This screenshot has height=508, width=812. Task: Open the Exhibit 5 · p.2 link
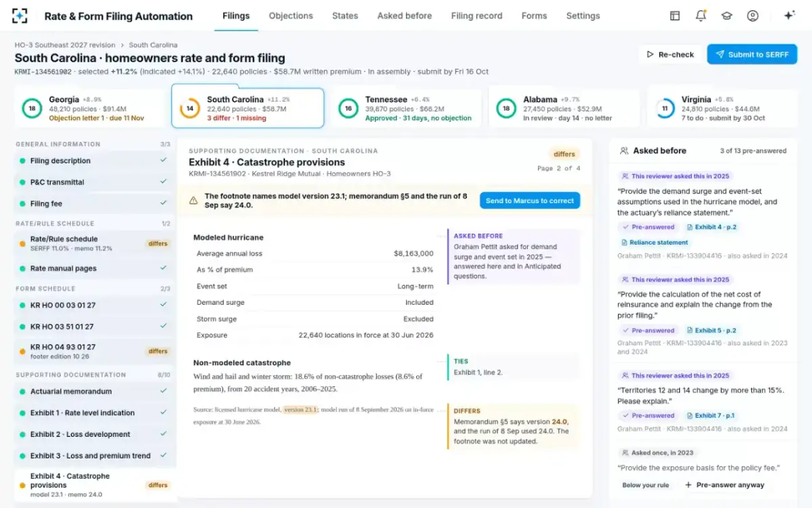[x=711, y=331]
